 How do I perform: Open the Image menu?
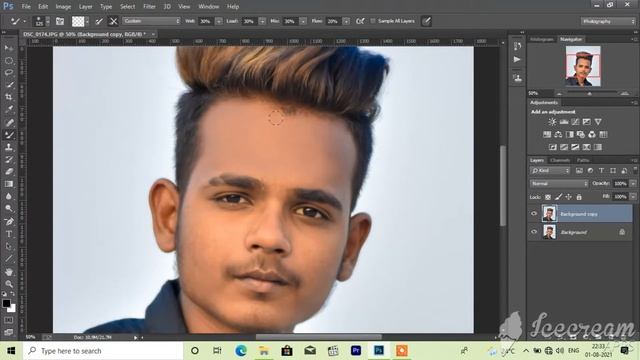(x=63, y=7)
